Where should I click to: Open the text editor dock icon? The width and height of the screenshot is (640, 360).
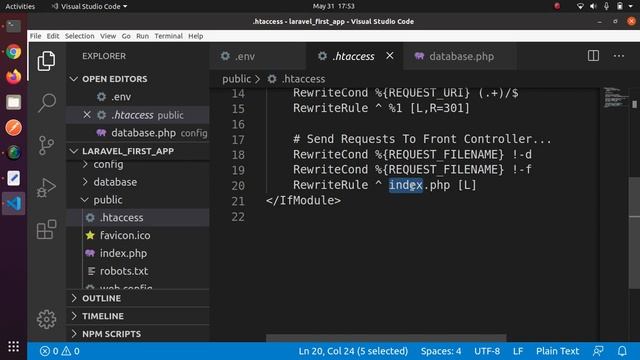coord(13,178)
